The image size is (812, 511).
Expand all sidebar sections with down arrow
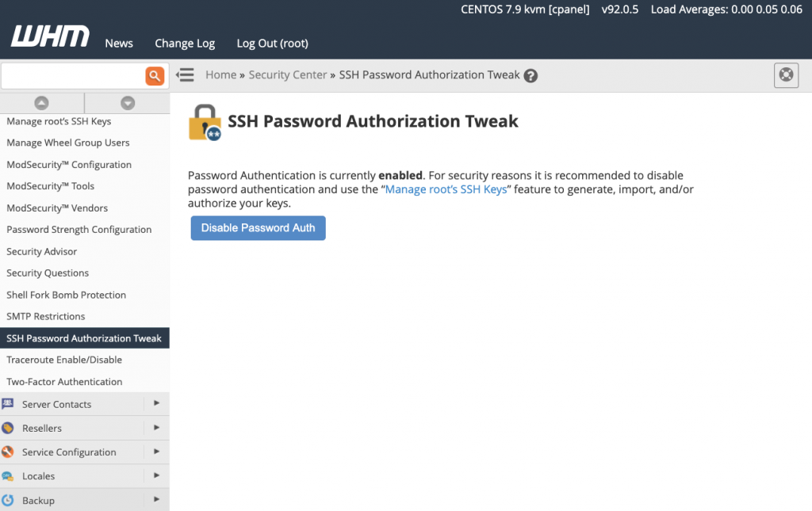pyautogui.click(x=127, y=103)
